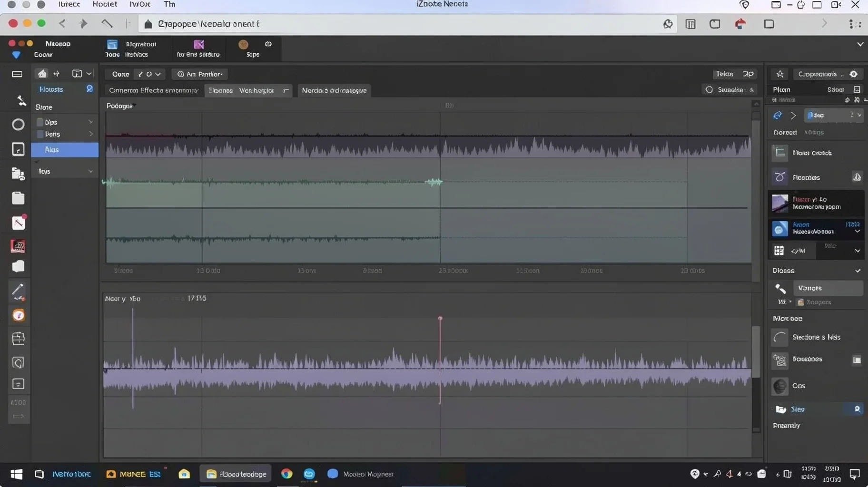The height and width of the screenshot is (487, 868).
Task: Switch to Nerdci ordmatiopre tab
Action: tap(334, 90)
